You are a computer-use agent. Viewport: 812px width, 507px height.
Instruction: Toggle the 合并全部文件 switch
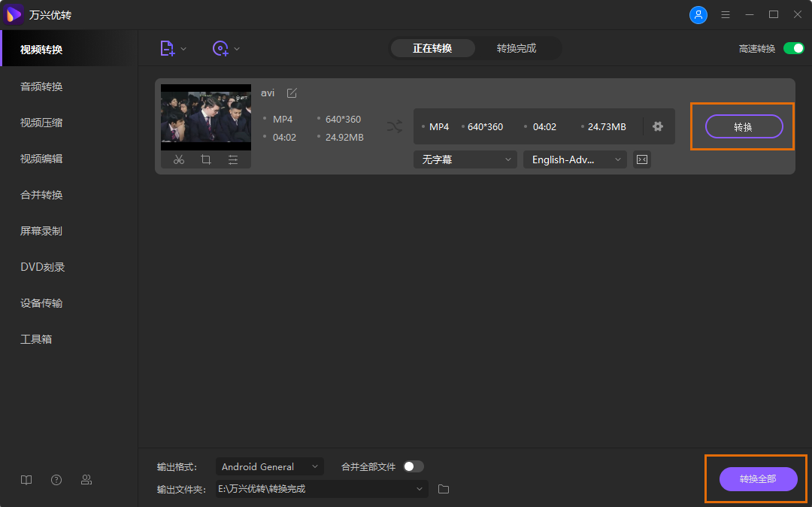coord(414,466)
